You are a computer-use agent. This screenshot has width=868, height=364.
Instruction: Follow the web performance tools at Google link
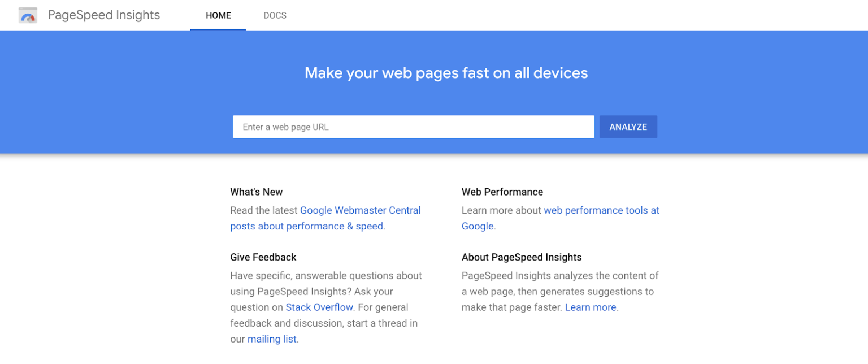[x=601, y=210]
